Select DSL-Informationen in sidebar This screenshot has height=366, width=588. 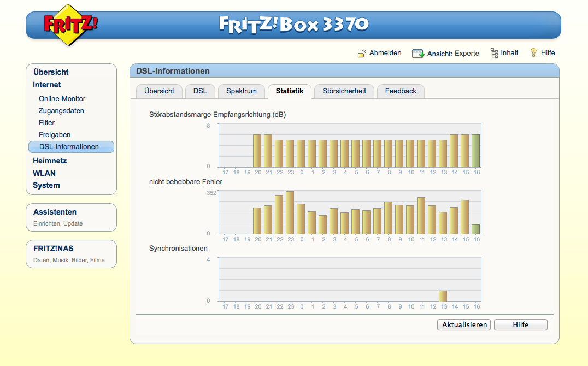[71, 147]
